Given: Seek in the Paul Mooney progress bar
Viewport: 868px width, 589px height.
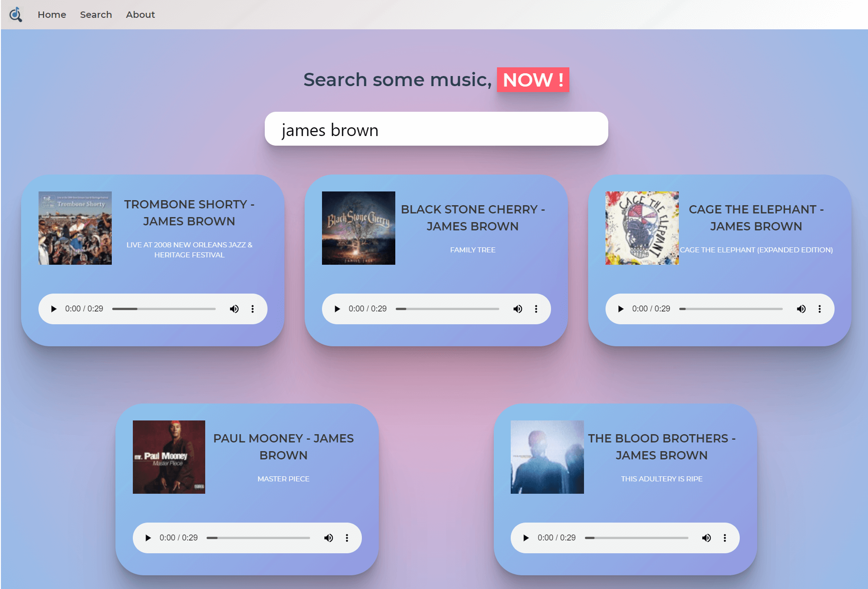Looking at the screenshot, I should pyautogui.click(x=258, y=538).
